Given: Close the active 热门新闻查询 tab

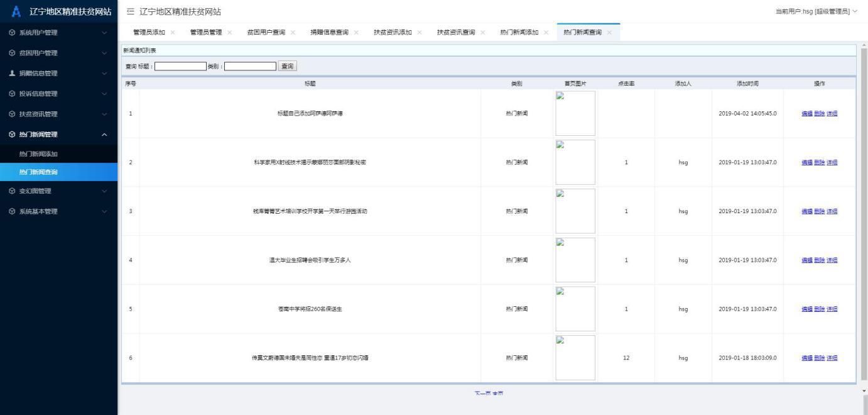Looking at the screenshot, I should click(609, 33).
